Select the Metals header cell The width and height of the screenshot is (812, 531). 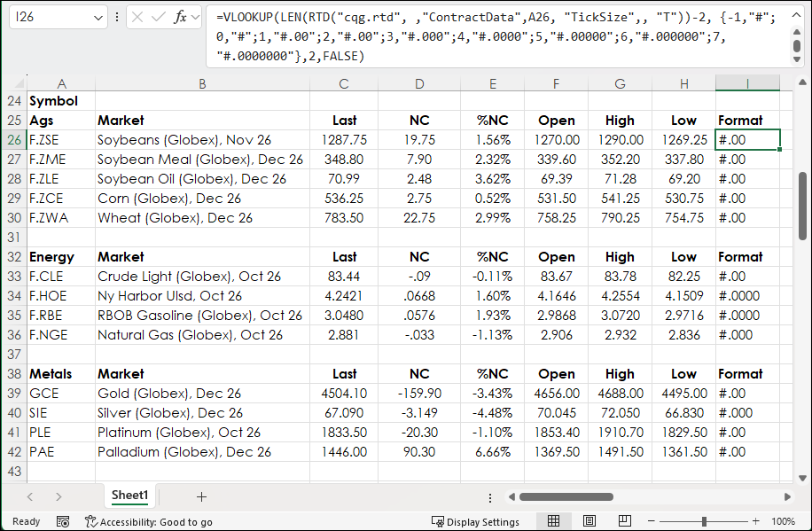tap(61, 374)
